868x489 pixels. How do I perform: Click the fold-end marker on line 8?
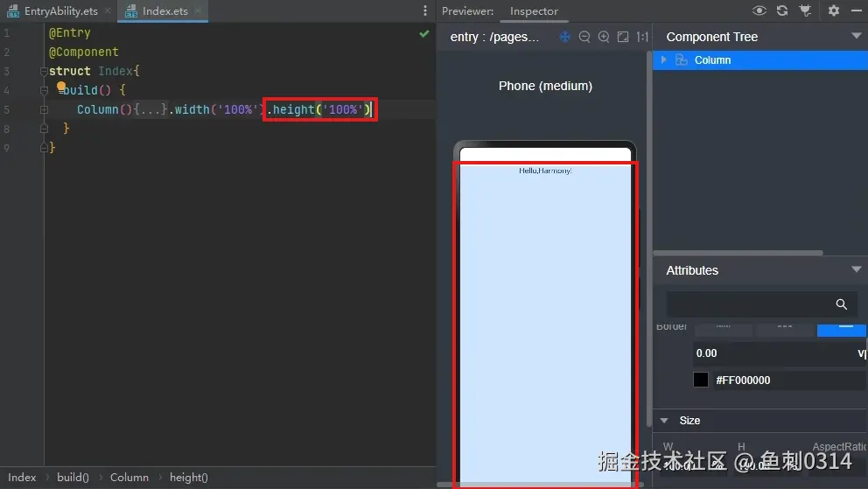[x=44, y=129]
